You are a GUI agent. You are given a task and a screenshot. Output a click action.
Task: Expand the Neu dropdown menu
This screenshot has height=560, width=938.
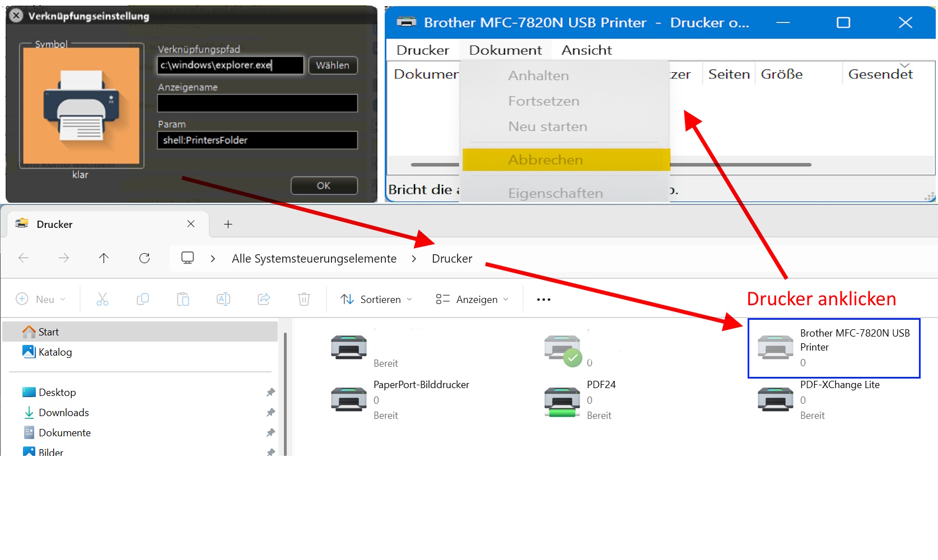click(41, 300)
